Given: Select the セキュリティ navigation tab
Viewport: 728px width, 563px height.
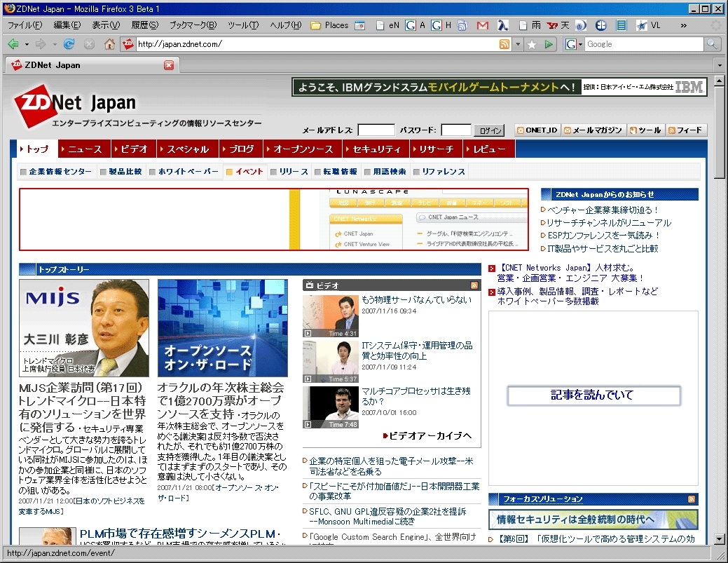Looking at the screenshot, I should click(376, 149).
